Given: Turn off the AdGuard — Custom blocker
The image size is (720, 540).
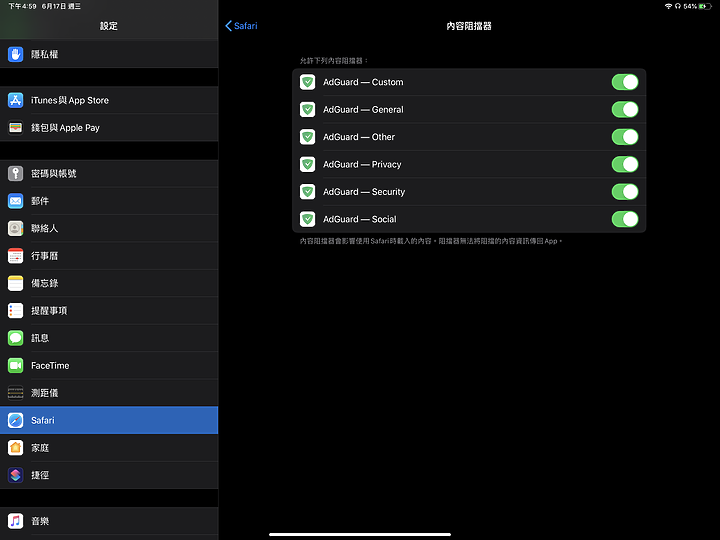Looking at the screenshot, I should tap(625, 82).
